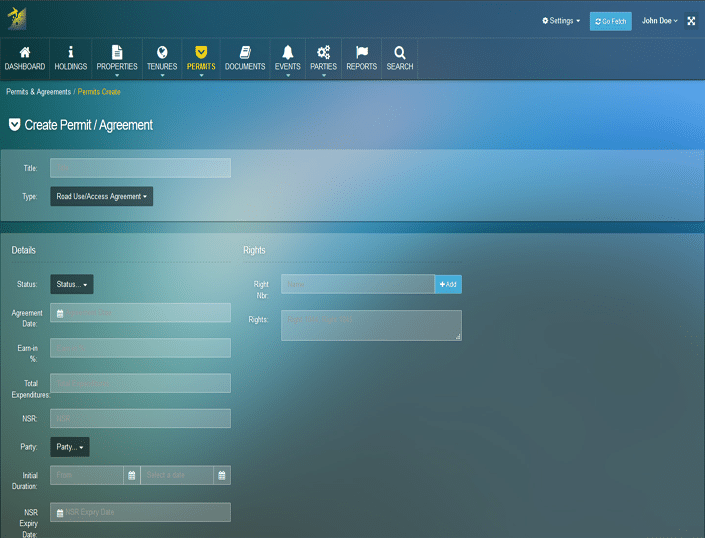Follow the Permits & Agreements breadcrumb link

[x=38, y=92]
